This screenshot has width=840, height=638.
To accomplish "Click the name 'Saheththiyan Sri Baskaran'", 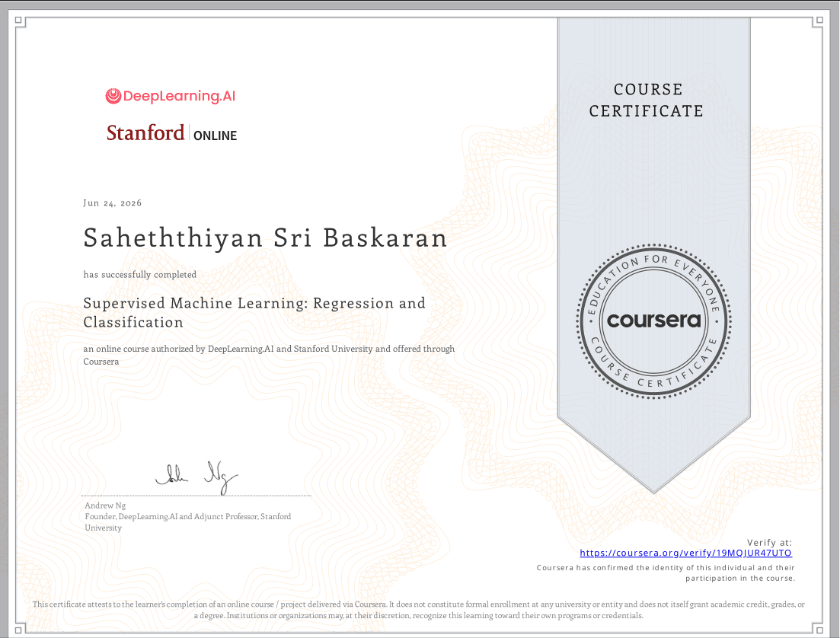I will pos(265,238).
